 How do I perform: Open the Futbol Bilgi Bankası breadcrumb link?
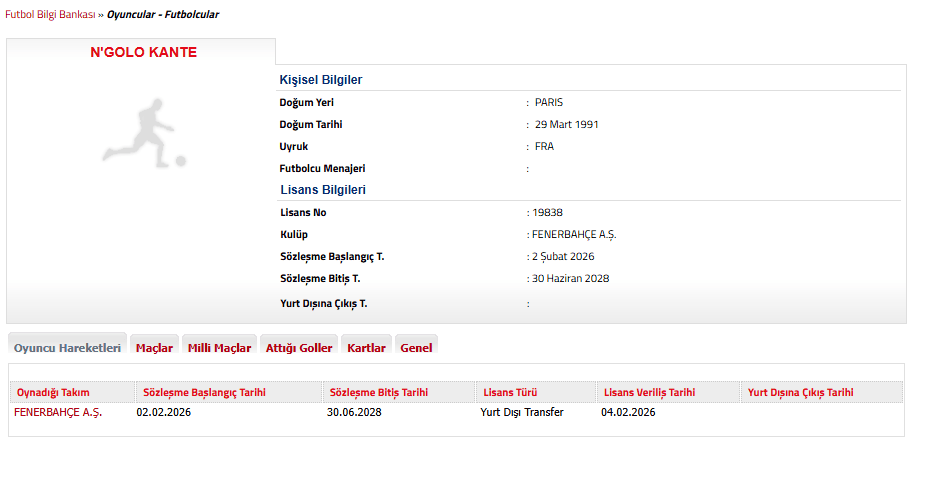click(x=49, y=15)
